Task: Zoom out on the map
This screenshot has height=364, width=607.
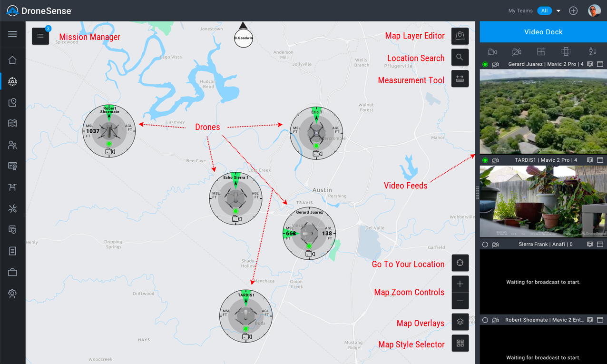Action: (x=460, y=301)
